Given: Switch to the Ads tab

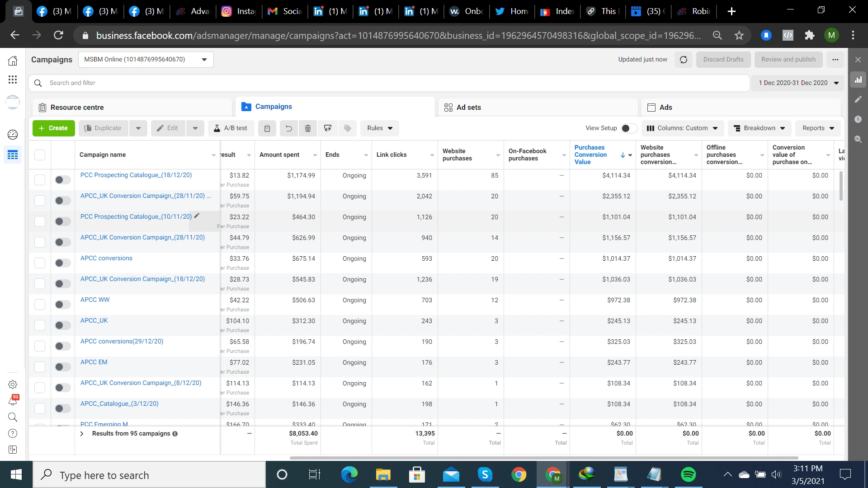Looking at the screenshot, I should pyautogui.click(x=665, y=108).
